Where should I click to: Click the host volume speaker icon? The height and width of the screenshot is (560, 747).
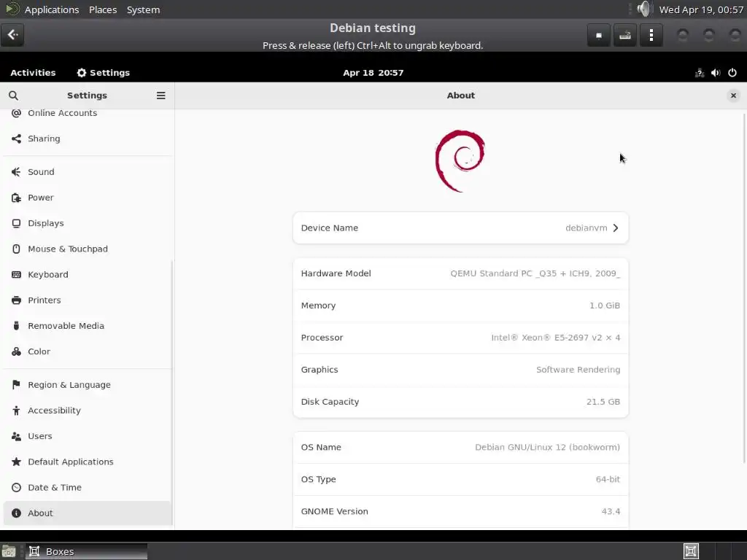coord(643,9)
